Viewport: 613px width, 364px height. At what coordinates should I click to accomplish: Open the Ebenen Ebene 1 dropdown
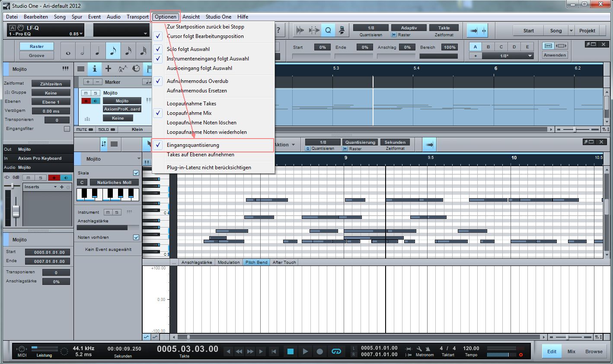tap(51, 102)
